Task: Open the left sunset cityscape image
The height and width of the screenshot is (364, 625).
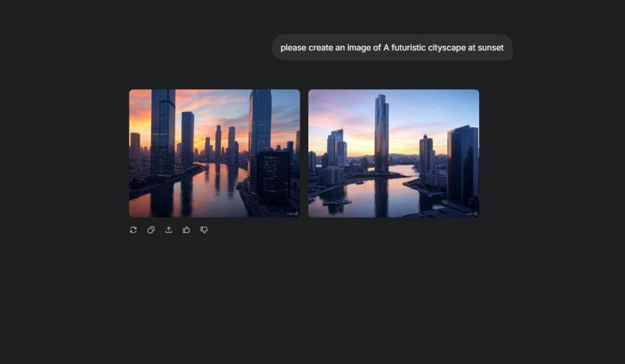Action: [x=214, y=152]
